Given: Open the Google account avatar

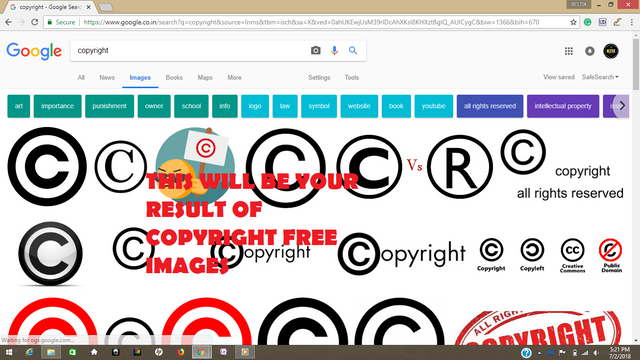Looking at the screenshot, I should click(611, 51).
